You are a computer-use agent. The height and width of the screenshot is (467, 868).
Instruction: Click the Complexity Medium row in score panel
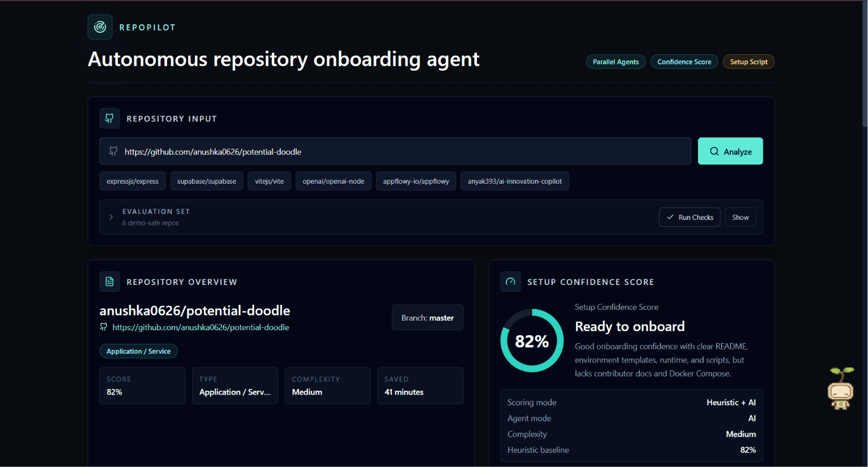(632, 434)
